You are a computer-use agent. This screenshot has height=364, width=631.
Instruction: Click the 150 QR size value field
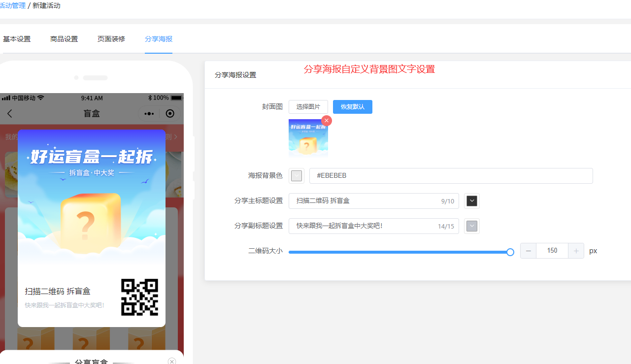click(552, 251)
